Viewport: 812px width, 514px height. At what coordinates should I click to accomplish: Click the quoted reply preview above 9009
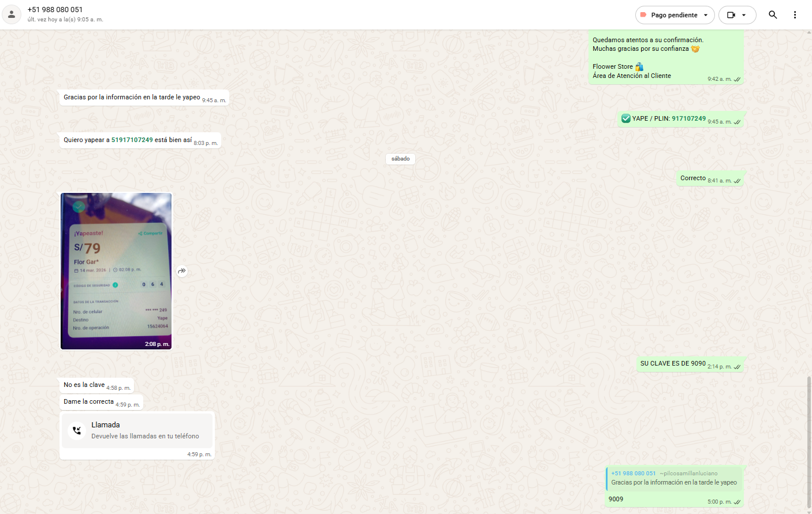pyautogui.click(x=674, y=478)
